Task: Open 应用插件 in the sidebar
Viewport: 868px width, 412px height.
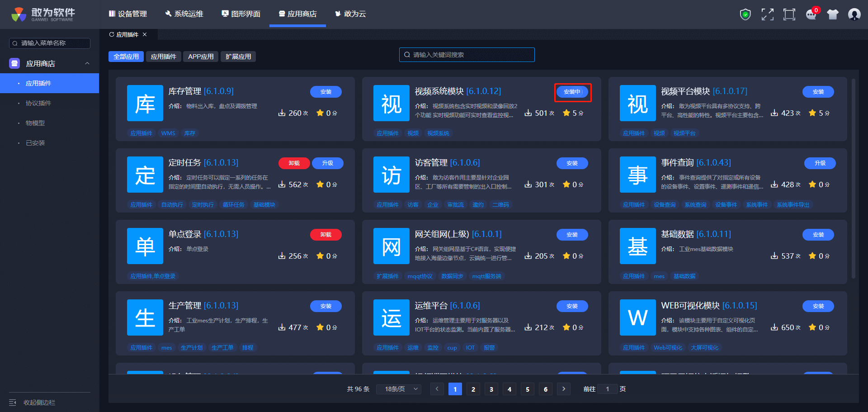Action: [50, 83]
